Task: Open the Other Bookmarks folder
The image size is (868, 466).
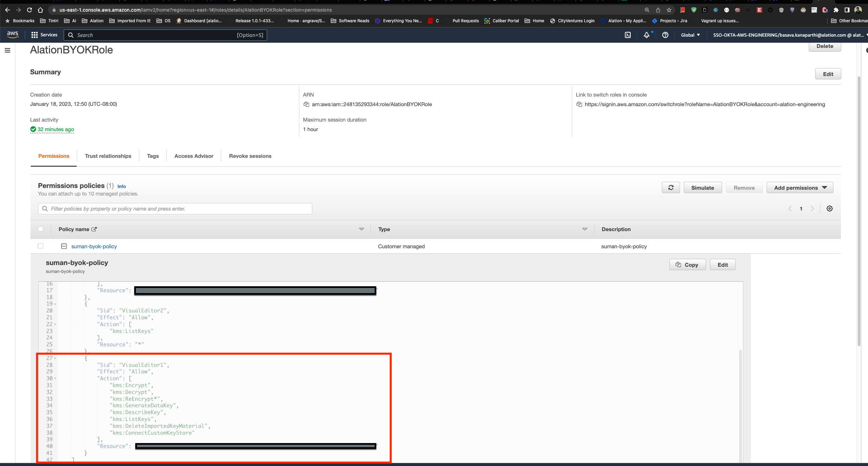Action: (x=849, y=21)
